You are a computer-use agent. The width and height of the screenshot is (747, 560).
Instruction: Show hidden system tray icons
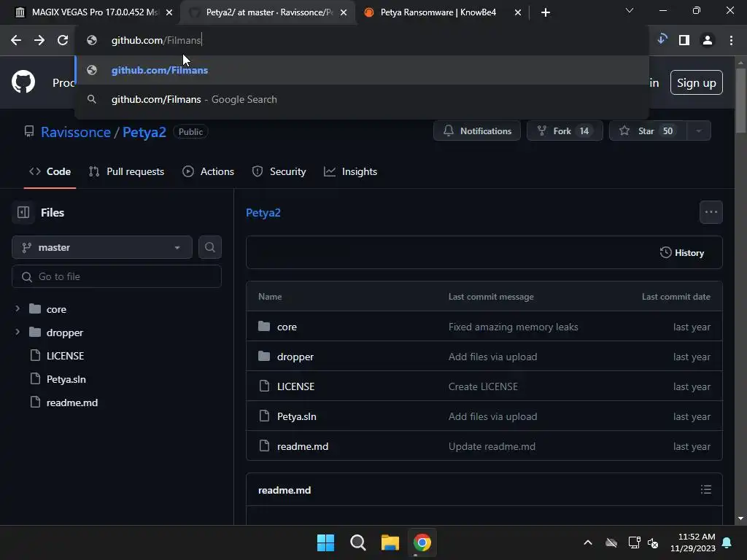(588, 542)
